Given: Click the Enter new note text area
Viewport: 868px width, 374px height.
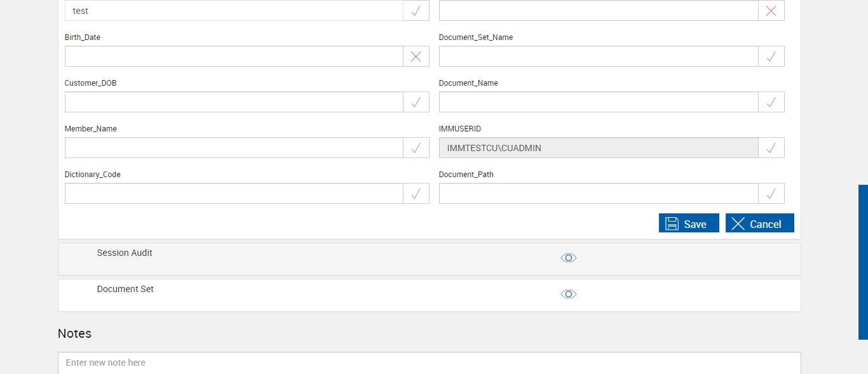Looking at the screenshot, I should [429, 363].
